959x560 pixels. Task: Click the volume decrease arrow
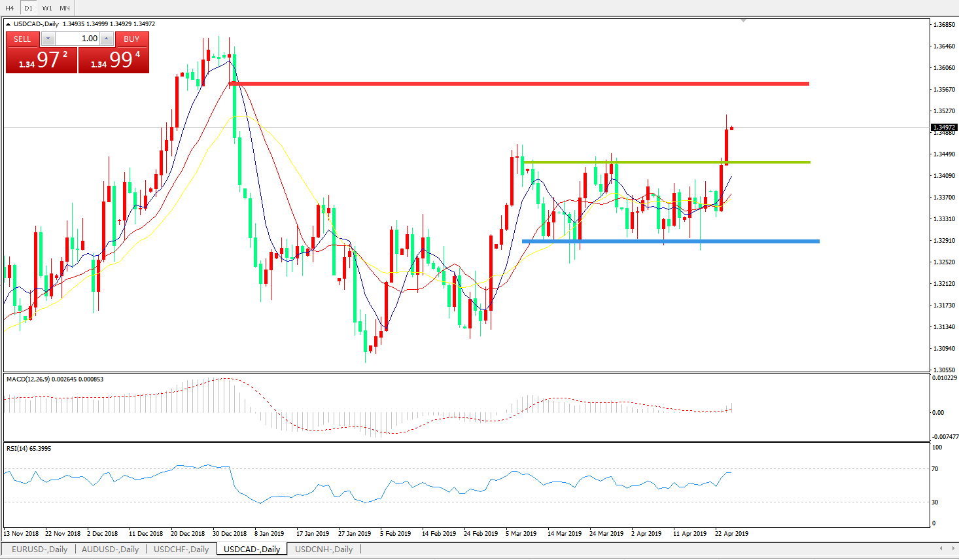(x=47, y=39)
